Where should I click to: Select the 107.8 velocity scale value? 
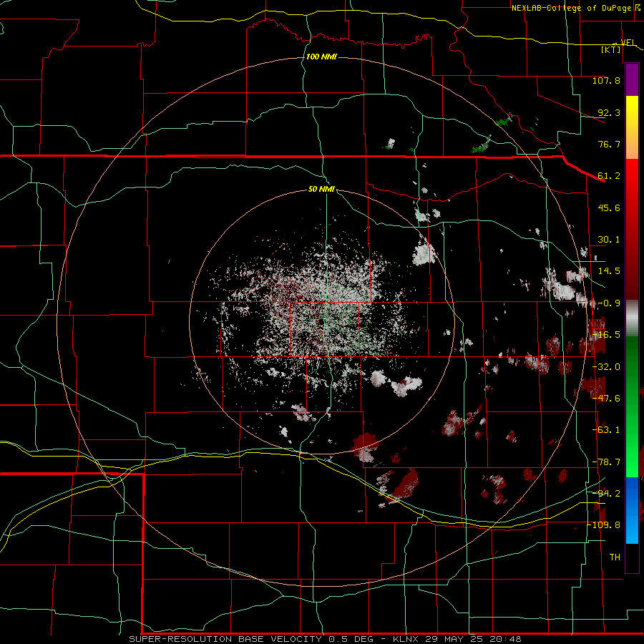[x=606, y=80]
